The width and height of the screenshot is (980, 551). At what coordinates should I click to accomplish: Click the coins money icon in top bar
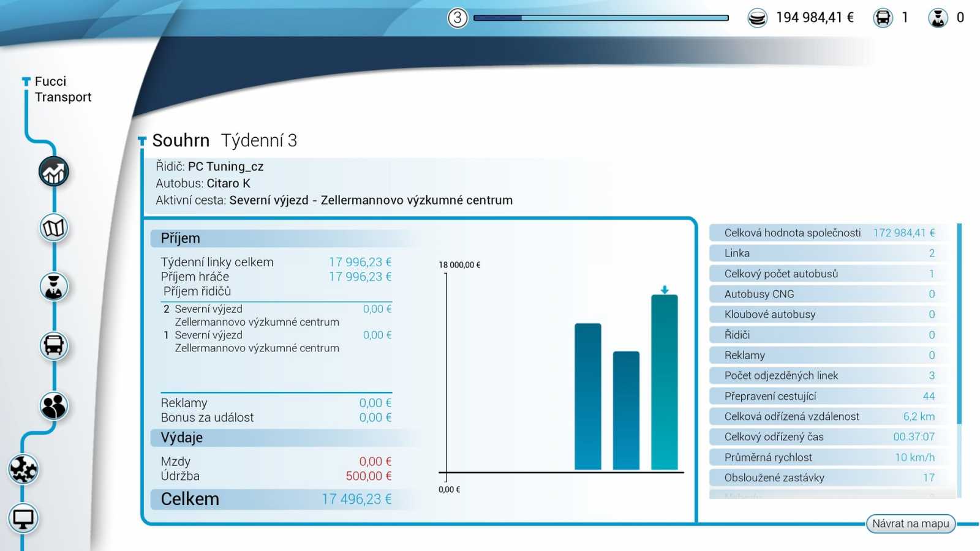pos(757,18)
